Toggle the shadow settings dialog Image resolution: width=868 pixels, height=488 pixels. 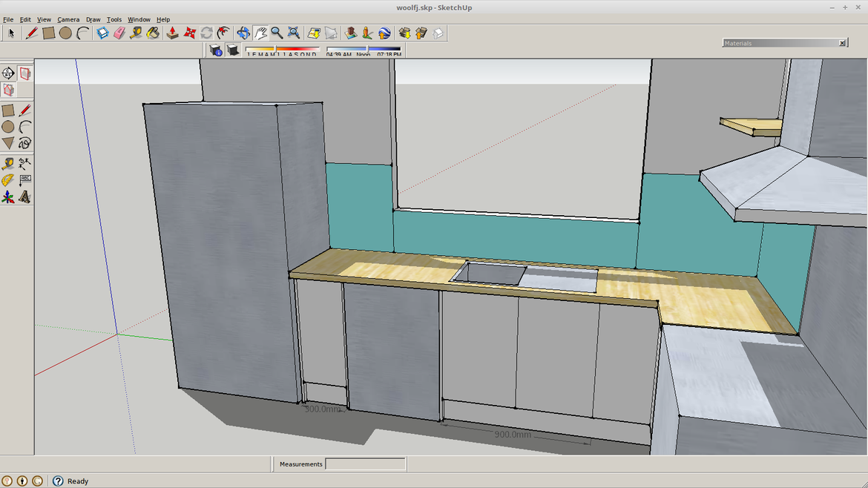(214, 50)
